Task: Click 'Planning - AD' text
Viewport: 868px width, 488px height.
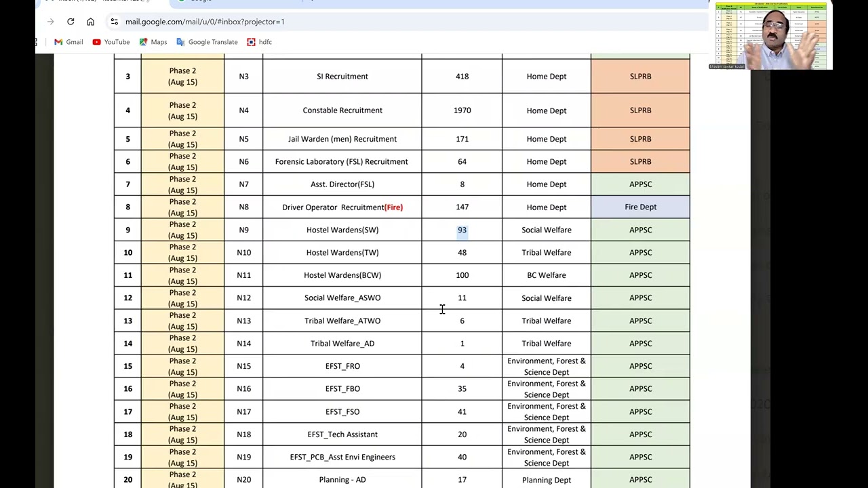Action: pos(342,480)
